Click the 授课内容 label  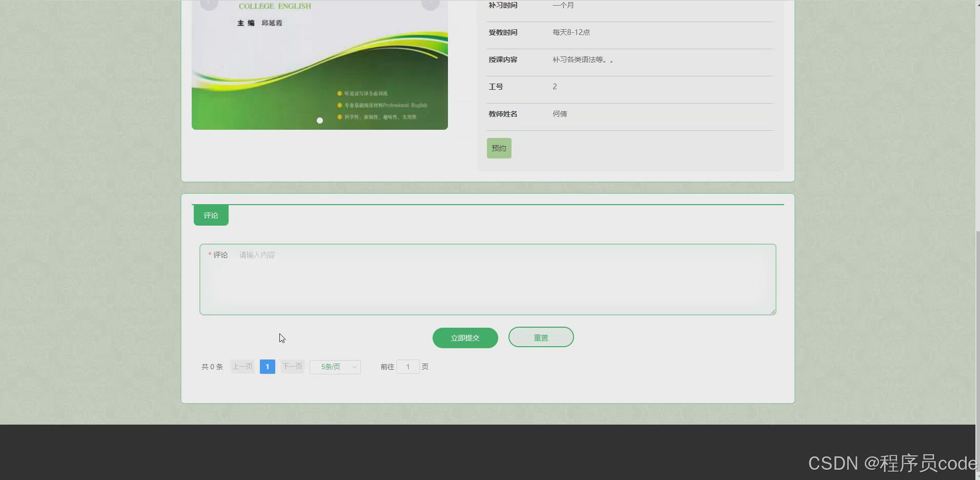[x=503, y=59]
